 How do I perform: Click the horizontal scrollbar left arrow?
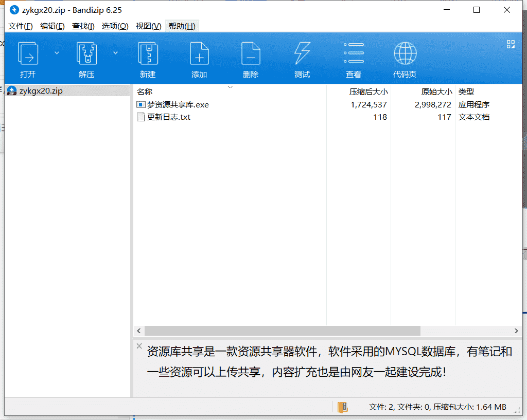pos(139,331)
